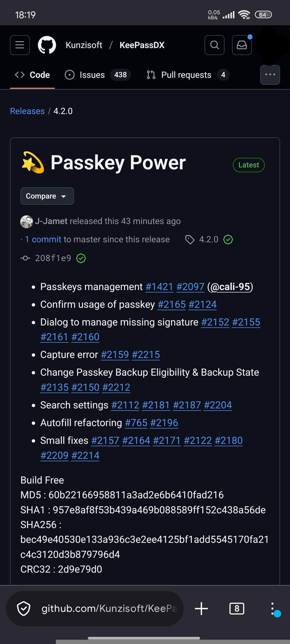Click the verified badge next to tag 4.2.0
Viewport: 290px width, 644px height.
click(x=228, y=239)
